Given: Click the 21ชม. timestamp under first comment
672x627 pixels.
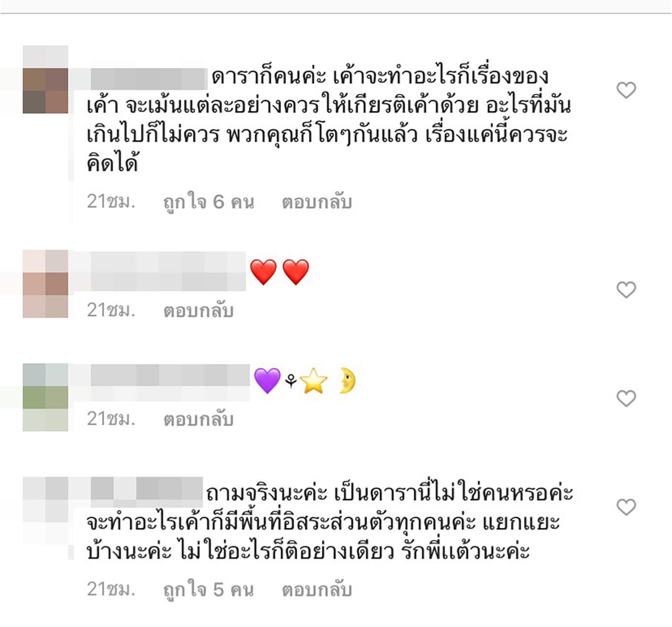Looking at the screenshot, I should pos(111,201).
